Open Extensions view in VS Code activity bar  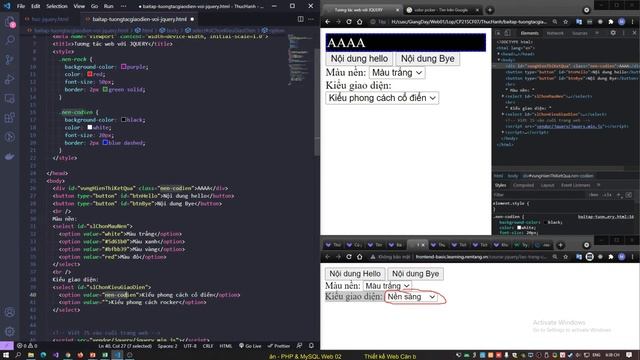pos(10,118)
